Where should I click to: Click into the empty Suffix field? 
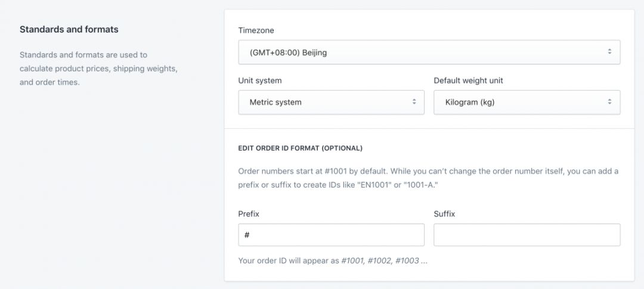coord(527,235)
